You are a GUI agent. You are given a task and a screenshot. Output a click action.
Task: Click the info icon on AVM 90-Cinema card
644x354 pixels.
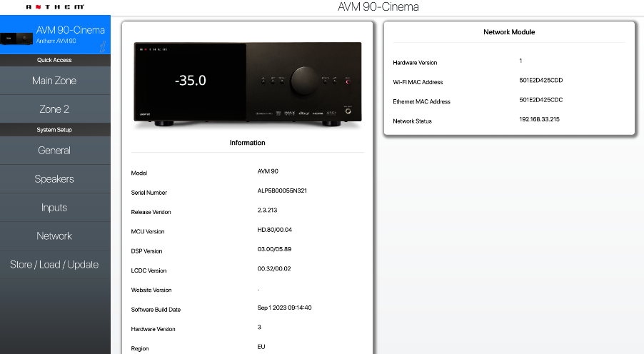pyautogui.click(x=103, y=46)
